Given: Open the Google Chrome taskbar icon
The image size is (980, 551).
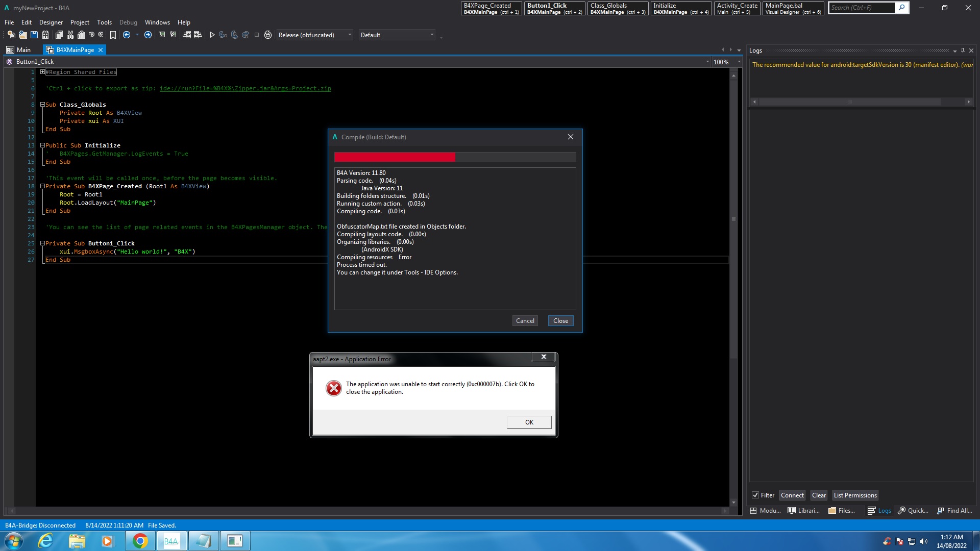Looking at the screenshot, I should pyautogui.click(x=140, y=541).
